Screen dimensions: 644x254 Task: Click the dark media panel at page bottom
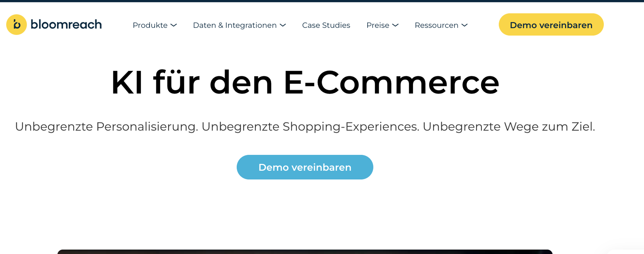(x=305, y=252)
